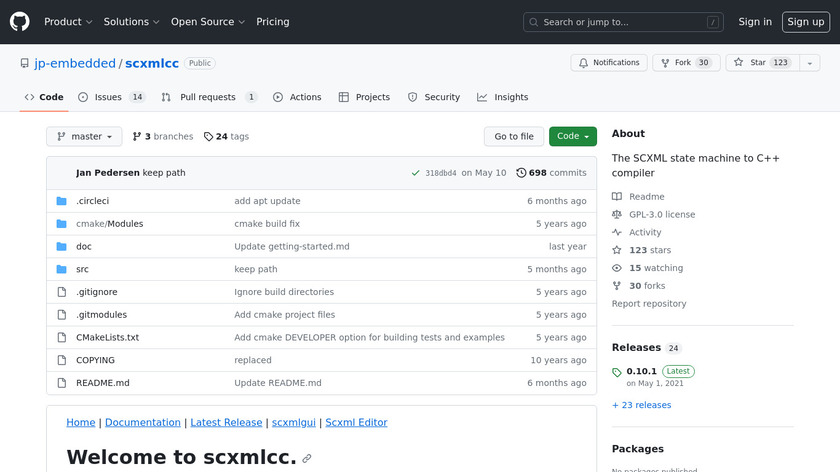Screen dimensions: 840x472
Task: Click the commit history clock icon
Action: (521, 173)
